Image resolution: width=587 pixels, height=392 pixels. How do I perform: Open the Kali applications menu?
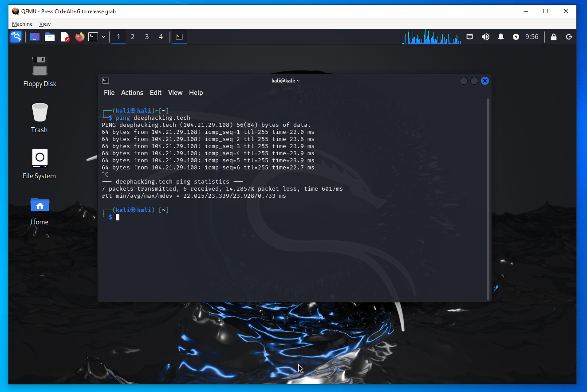coord(16,37)
